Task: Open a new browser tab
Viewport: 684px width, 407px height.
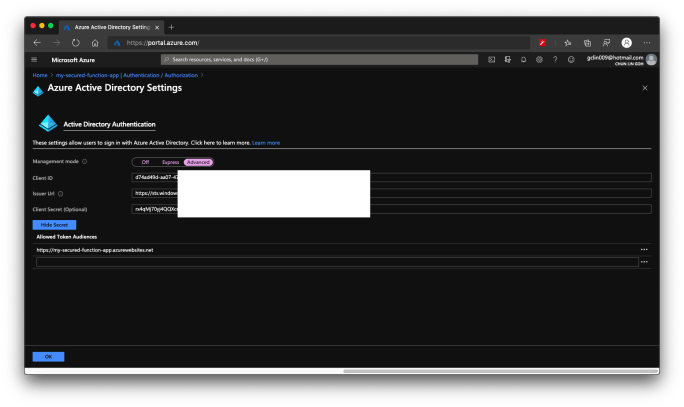Action: pyautogui.click(x=171, y=27)
